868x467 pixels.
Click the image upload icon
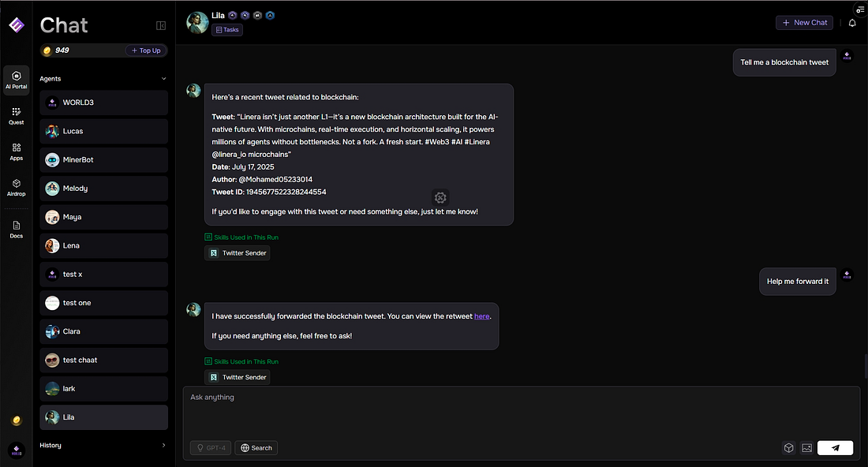806,448
